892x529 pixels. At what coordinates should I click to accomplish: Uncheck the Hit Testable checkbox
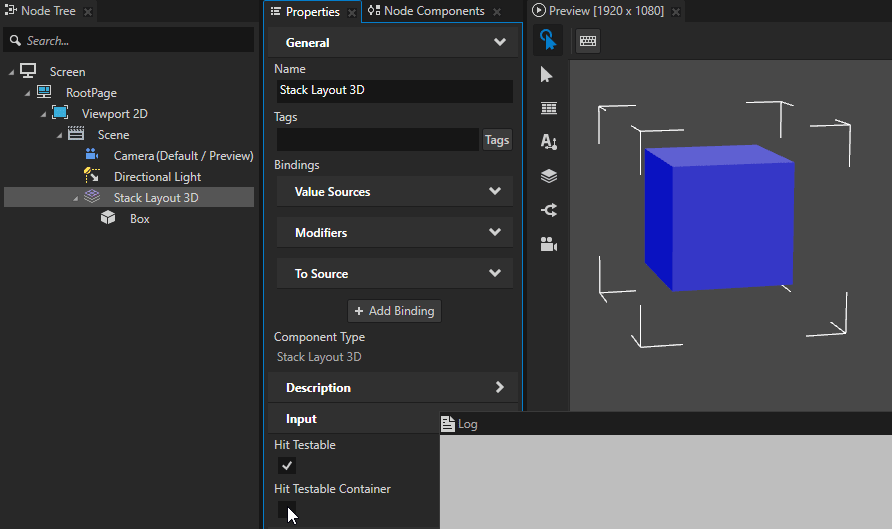point(287,466)
